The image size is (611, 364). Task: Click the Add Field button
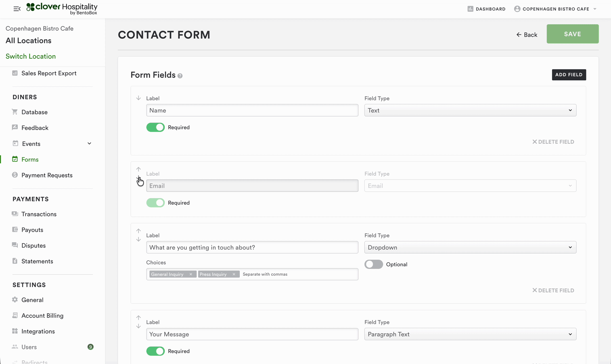(569, 75)
